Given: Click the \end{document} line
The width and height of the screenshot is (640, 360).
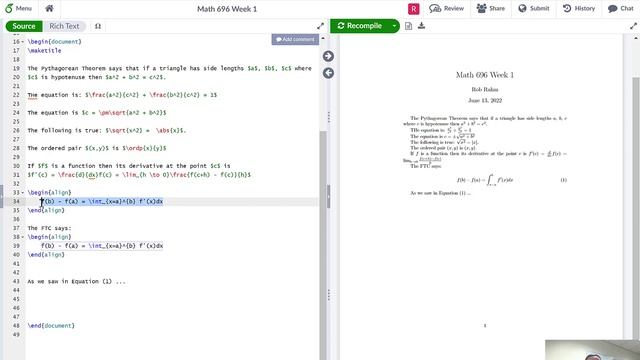Looking at the screenshot, I should (51, 326).
